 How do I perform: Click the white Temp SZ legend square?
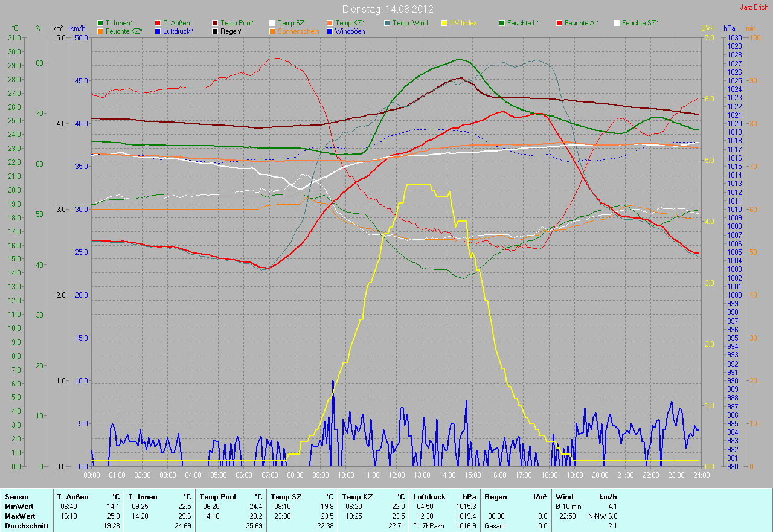(272, 23)
